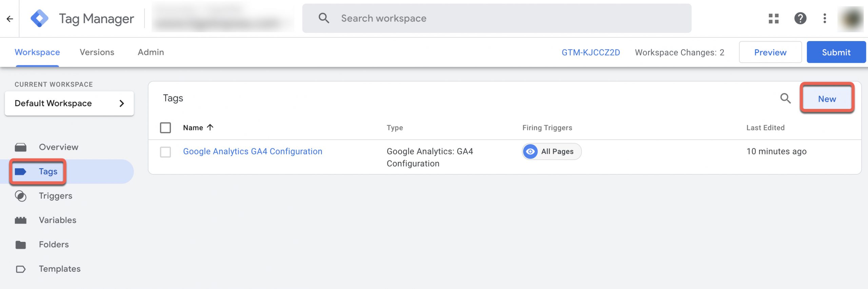Viewport: 868px width, 289px height.
Task: Open the GTM-KJCCZ2D container ID link
Action: (x=591, y=52)
